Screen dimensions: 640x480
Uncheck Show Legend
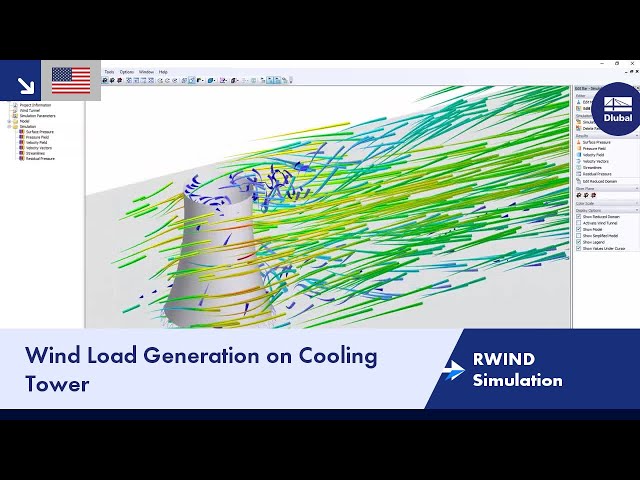pyautogui.click(x=578, y=242)
